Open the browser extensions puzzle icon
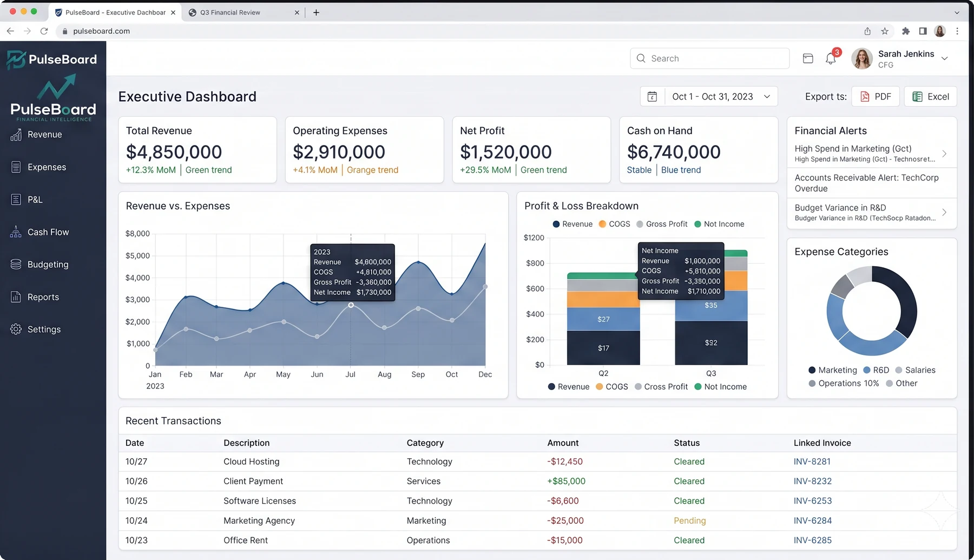Image resolution: width=974 pixels, height=560 pixels. [906, 31]
